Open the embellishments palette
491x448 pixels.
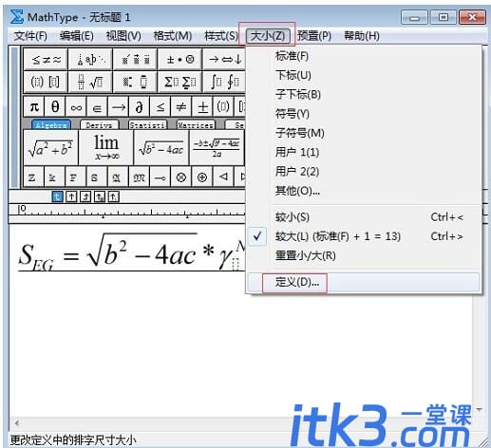tap(135, 59)
